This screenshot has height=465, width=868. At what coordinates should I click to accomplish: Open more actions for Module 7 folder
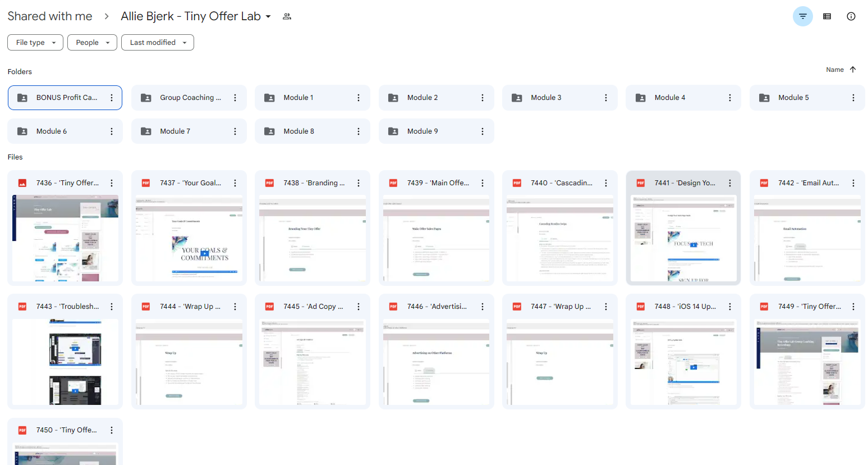235,131
